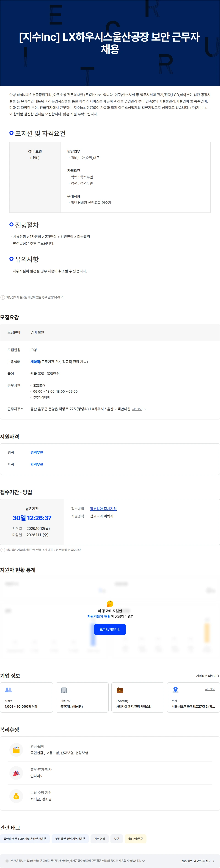Click the map pin icon in the 위치 card

coord(175,690)
